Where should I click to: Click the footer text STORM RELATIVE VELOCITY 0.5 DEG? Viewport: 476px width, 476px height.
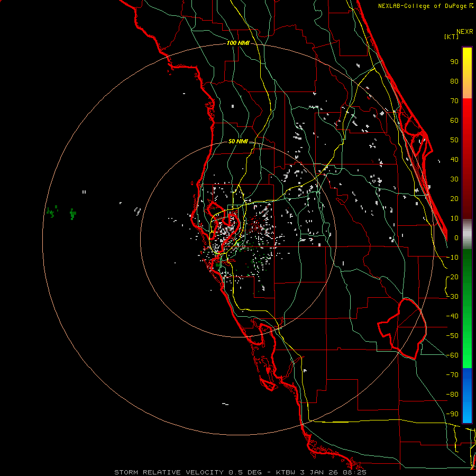click(188, 472)
